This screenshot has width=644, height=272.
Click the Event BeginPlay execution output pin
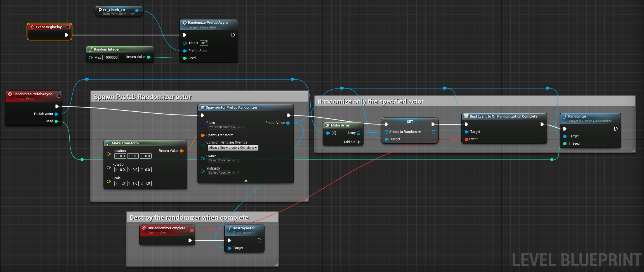coord(67,35)
